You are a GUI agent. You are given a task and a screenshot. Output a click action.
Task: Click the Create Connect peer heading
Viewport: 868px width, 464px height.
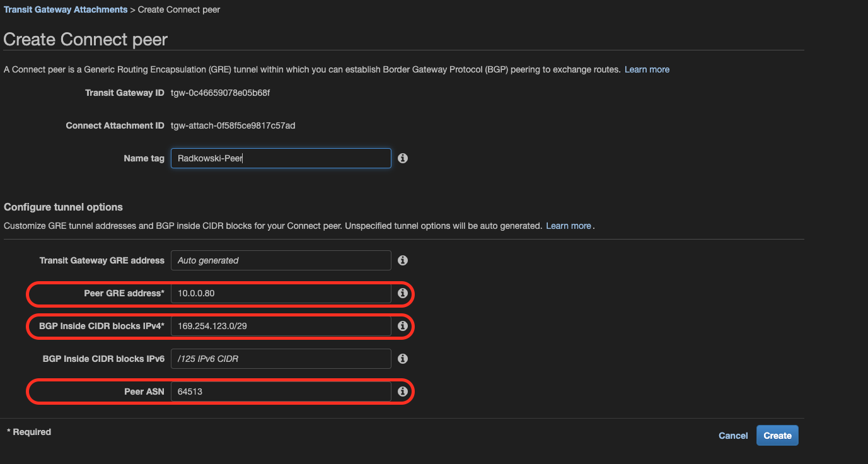[x=86, y=40]
